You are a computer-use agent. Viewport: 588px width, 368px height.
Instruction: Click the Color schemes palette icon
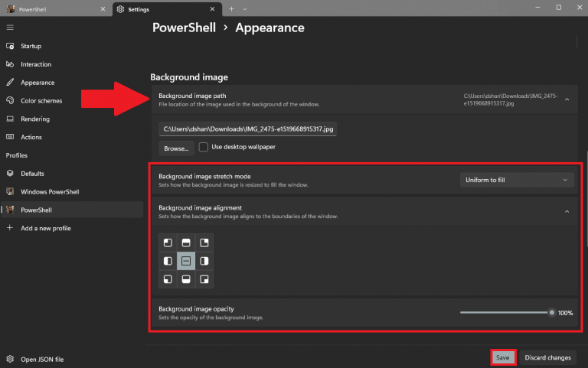click(x=10, y=100)
